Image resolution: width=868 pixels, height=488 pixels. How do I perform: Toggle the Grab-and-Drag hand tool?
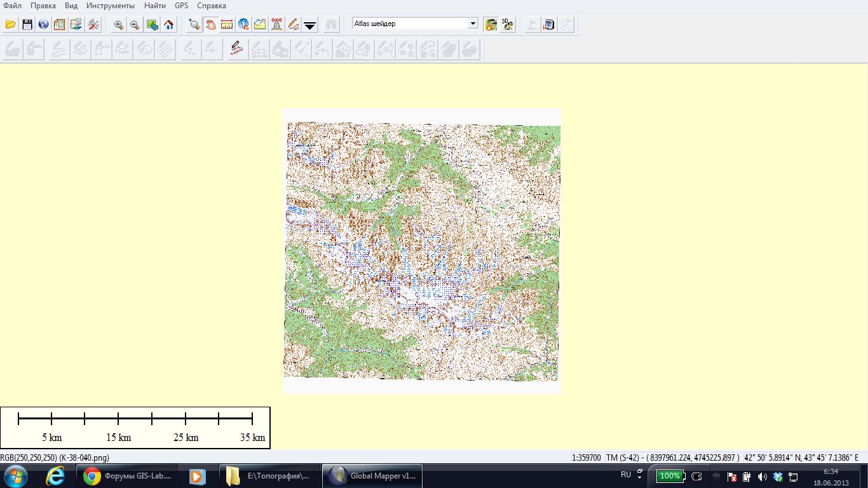click(x=210, y=25)
